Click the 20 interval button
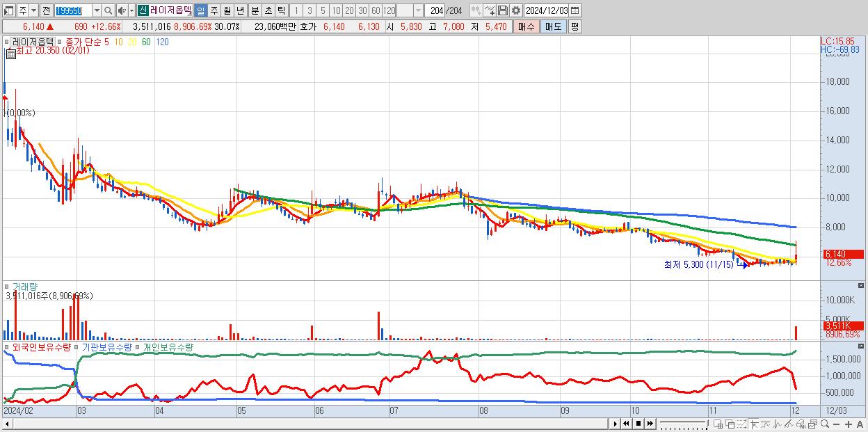The height and width of the screenshot is (432, 868). (x=349, y=10)
